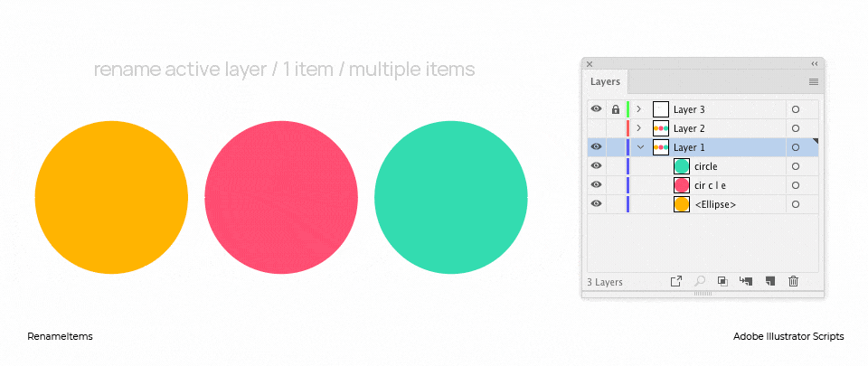Click Make/Release Clipping Mask icon
868x366 pixels.
coord(722,281)
